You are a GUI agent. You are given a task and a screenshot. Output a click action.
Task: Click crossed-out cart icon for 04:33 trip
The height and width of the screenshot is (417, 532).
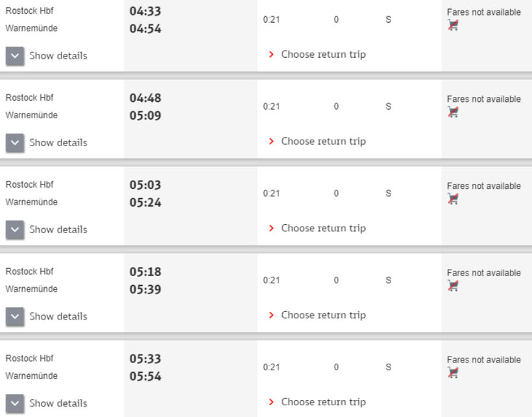tap(453, 25)
